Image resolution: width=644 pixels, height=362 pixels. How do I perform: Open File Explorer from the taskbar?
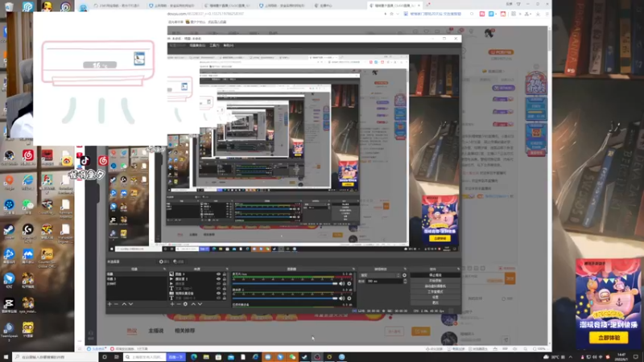pyautogui.click(x=206, y=357)
